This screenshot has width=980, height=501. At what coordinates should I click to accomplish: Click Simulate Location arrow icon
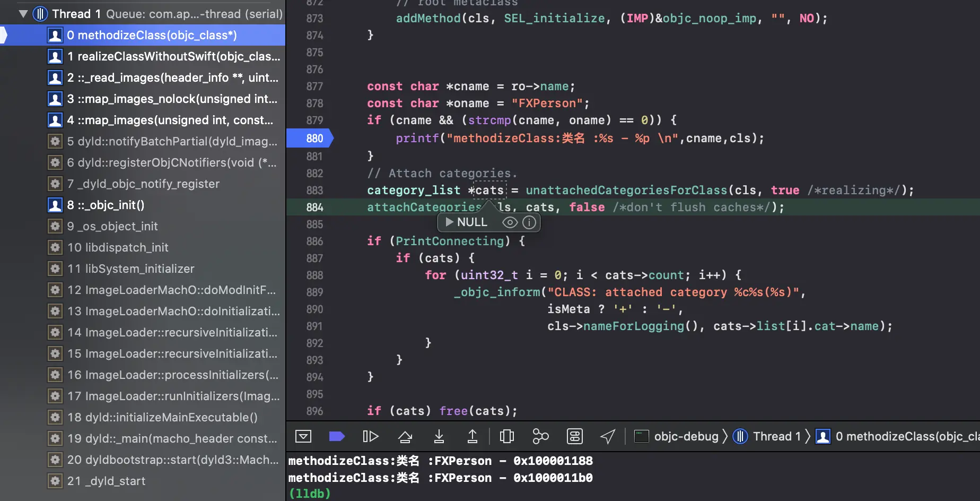tap(608, 436)
